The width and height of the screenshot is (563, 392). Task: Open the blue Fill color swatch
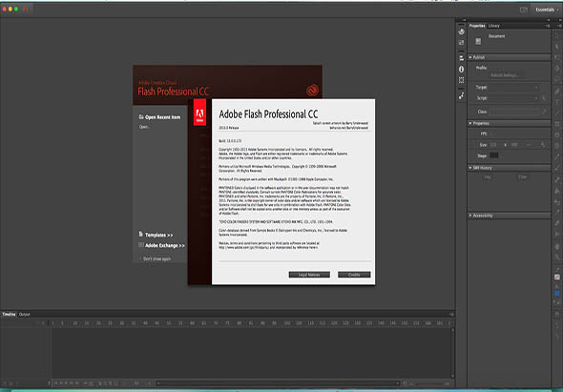pos(557,294)
